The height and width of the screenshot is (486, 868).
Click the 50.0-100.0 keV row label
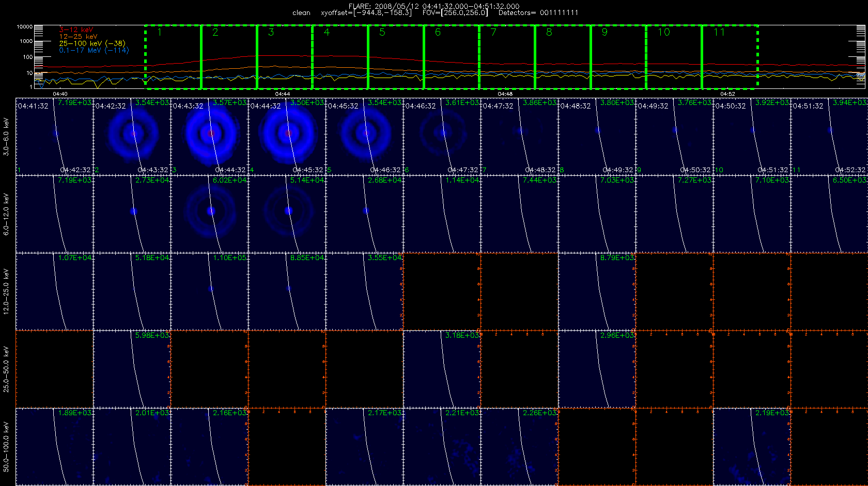(x=6, y=447)
